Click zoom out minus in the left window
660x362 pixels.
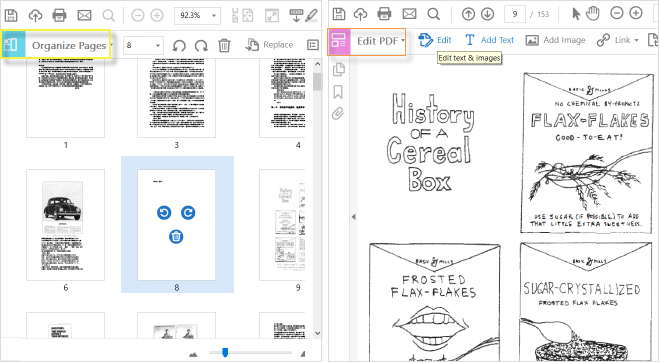[138, 16]
